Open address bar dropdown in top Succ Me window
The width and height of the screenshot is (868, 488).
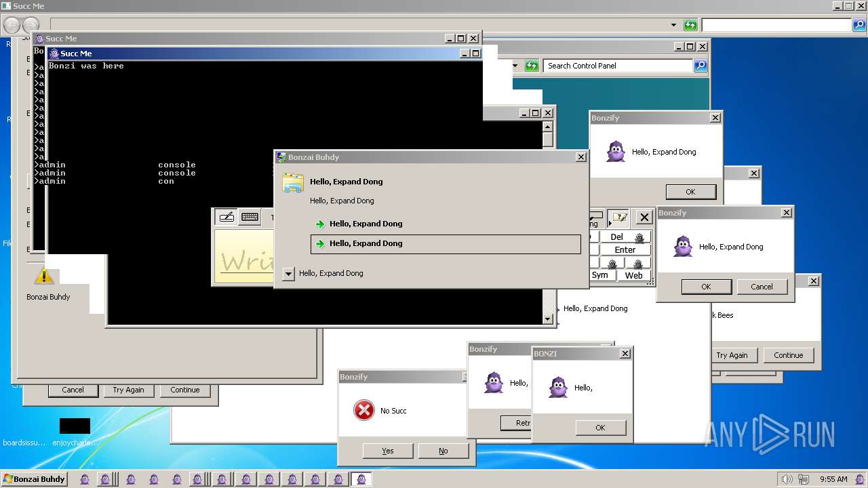tap(673, 25)
